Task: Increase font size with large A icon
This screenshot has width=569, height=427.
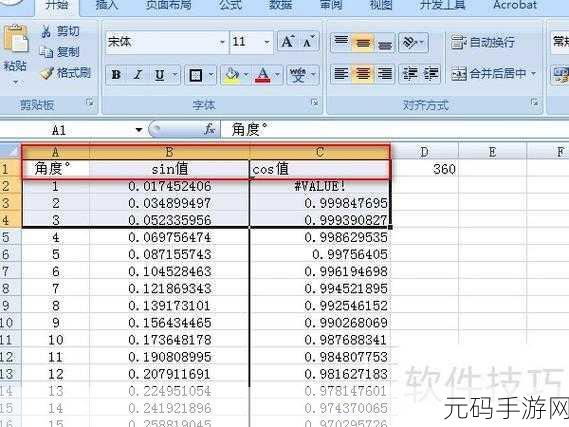Action: [x=288, y=42]
